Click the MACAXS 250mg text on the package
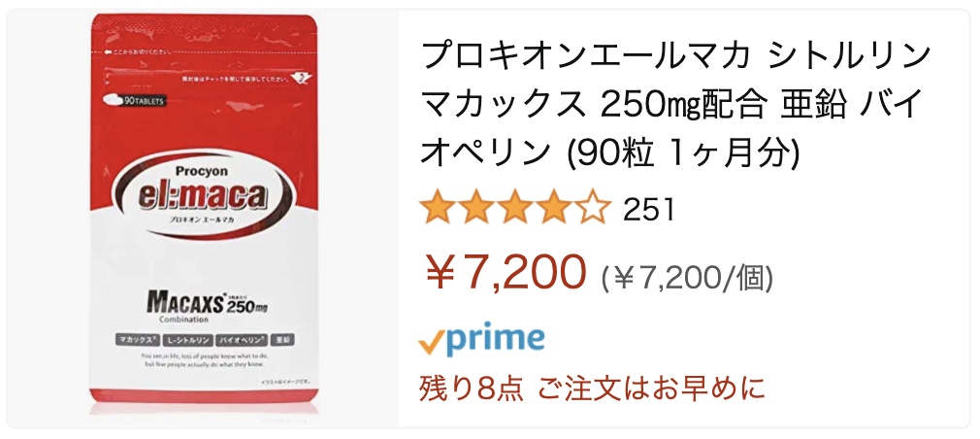Image resolution: width=980 pixels, height=439 pixels. click(x=208, y=305)
